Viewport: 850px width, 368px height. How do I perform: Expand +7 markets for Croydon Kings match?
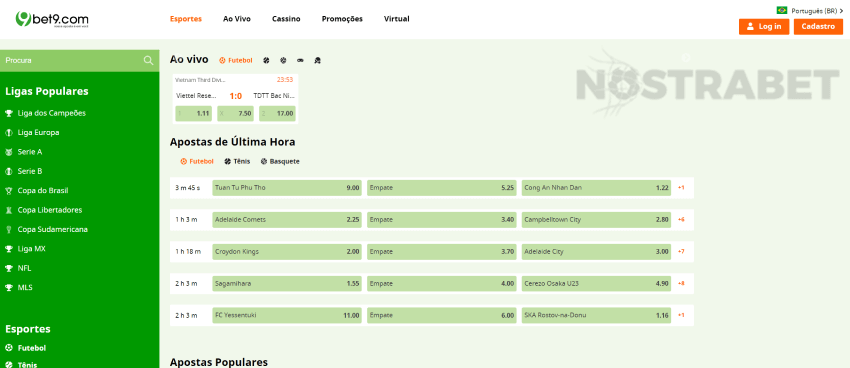(x=681, y=251)
